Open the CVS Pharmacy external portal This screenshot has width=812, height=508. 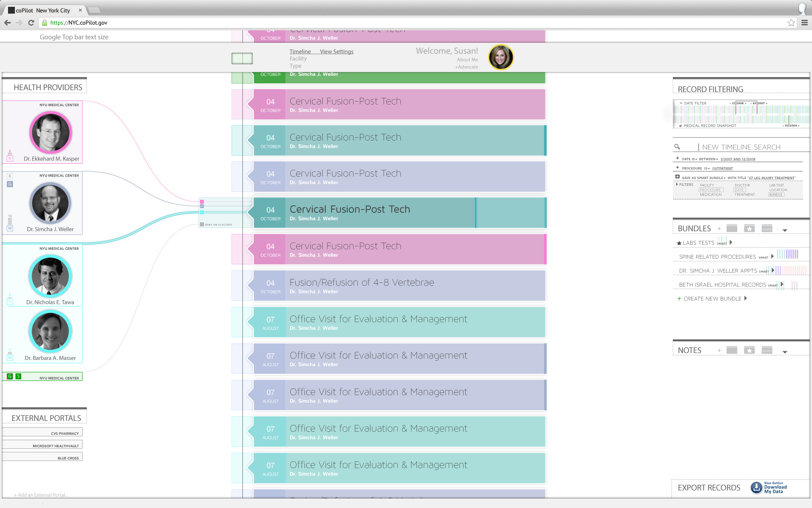pyautogui.click(x=42, y=432)
